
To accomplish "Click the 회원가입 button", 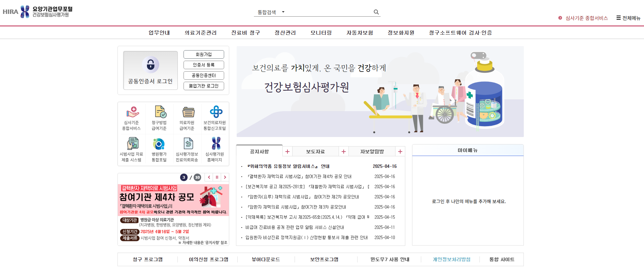I will (204, 54).
